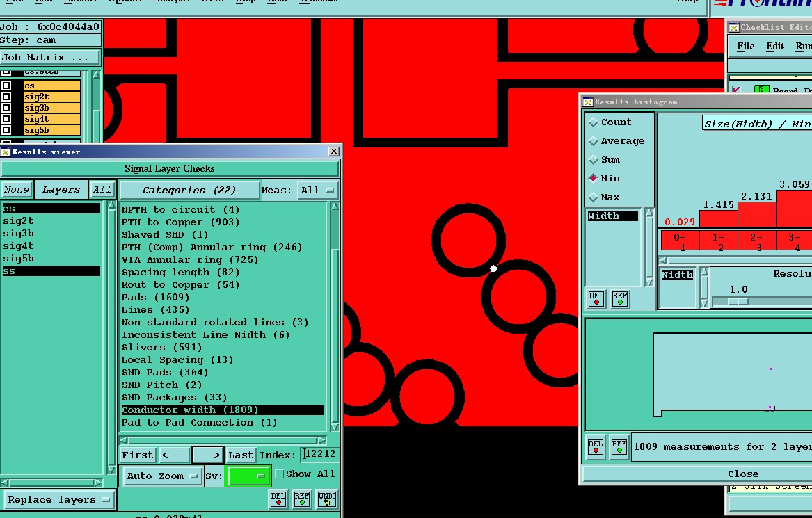Select Rout to Copper (54) category
Screen dimensions: 812x518
pos(223,284)
